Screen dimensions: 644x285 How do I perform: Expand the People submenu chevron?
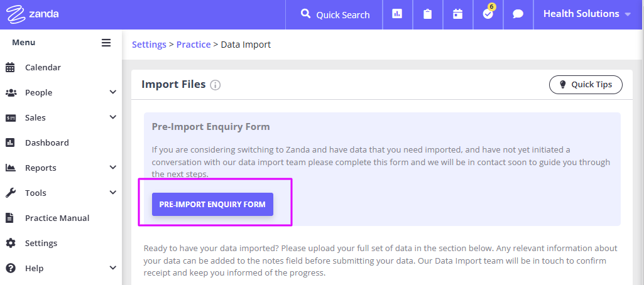tap(113, 92)
